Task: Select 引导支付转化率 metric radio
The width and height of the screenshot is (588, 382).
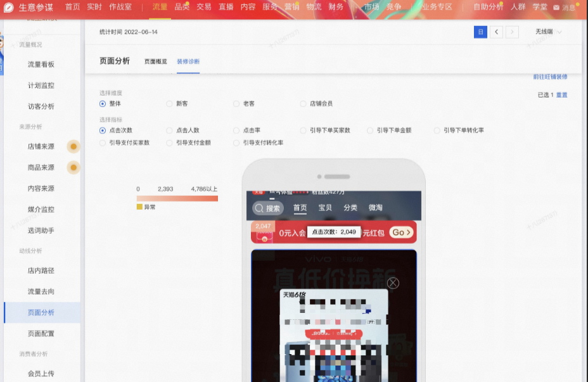Action: click(x=236, y=143)
